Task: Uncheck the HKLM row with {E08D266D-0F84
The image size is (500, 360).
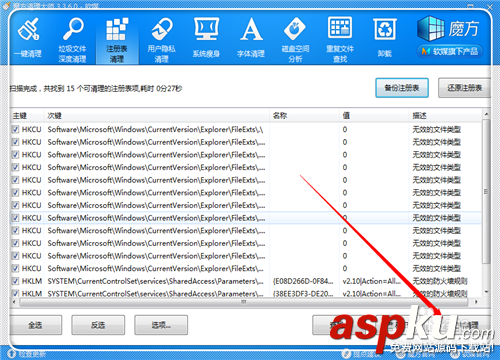Action: point(15,281)
